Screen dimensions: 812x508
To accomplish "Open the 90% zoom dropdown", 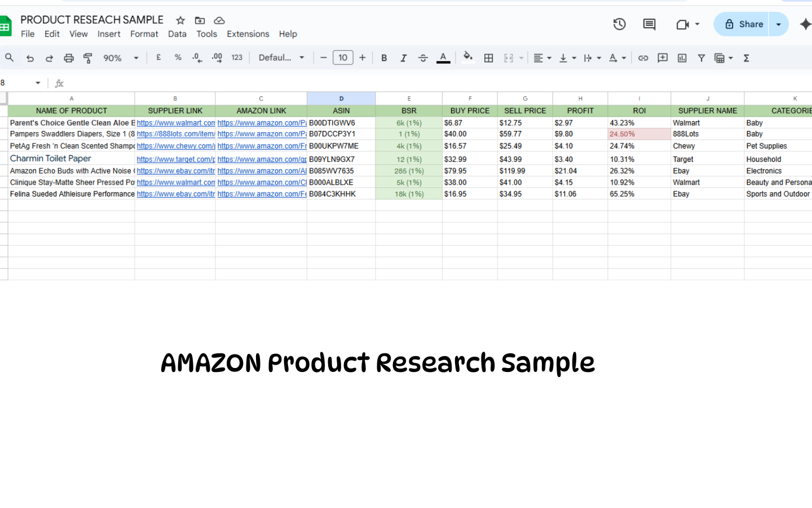I will 121,58.
